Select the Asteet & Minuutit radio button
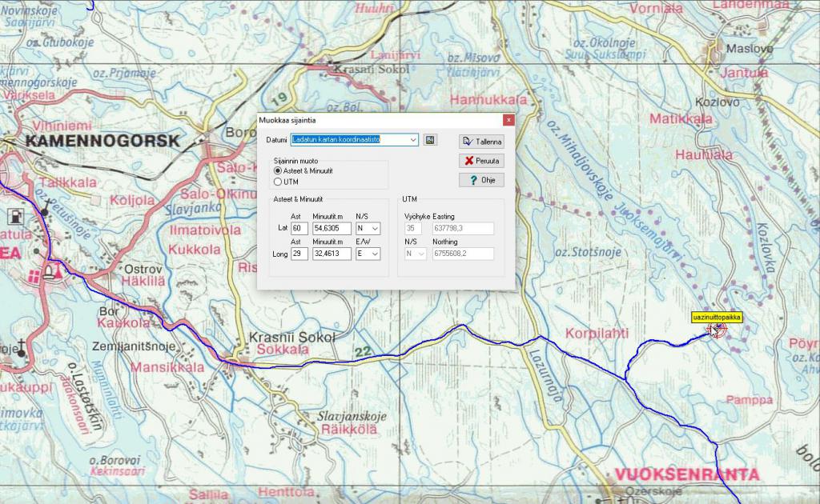Screen dimensions: 820x504 pyautogui.click(x=278, y=171)
